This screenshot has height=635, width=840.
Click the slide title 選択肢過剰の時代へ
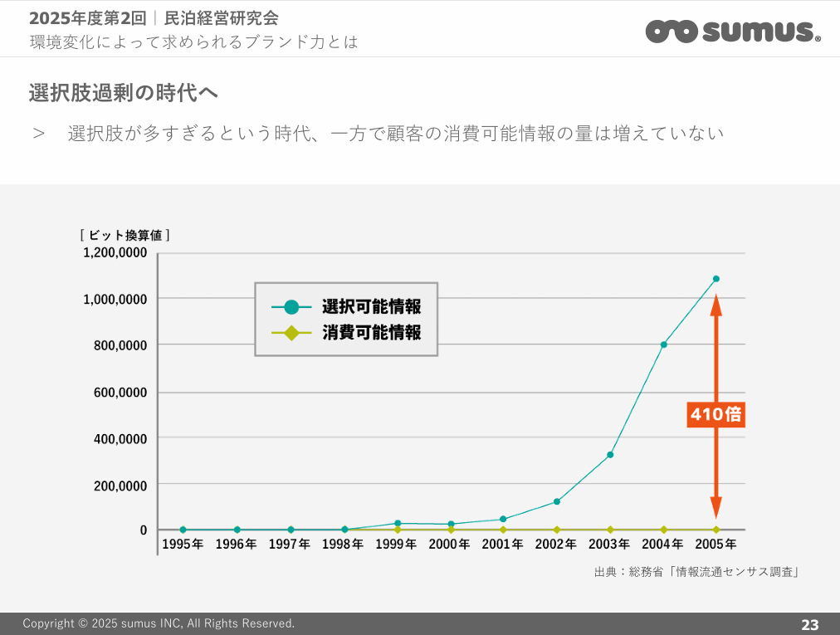[124, 93]
